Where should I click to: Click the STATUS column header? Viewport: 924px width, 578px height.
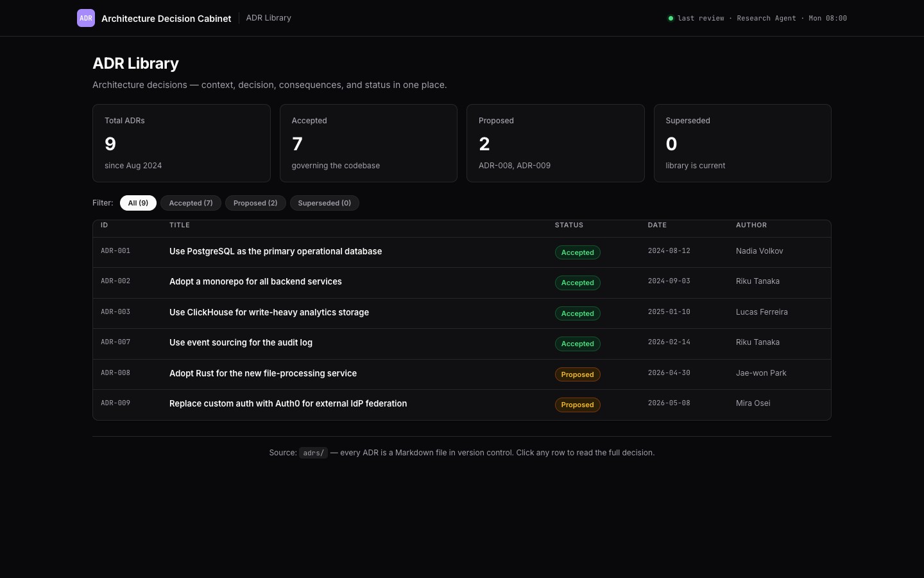pos(569,225)
